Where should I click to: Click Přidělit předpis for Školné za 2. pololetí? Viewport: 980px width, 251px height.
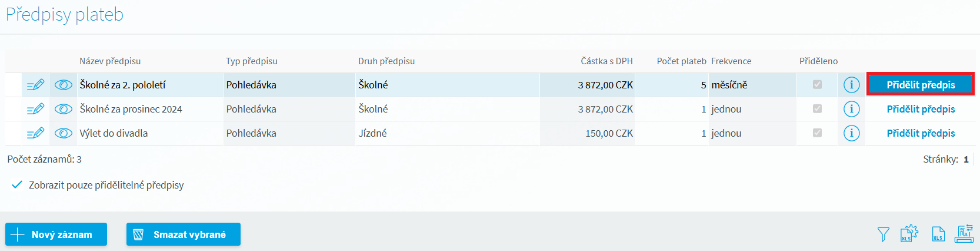(921, 85)
